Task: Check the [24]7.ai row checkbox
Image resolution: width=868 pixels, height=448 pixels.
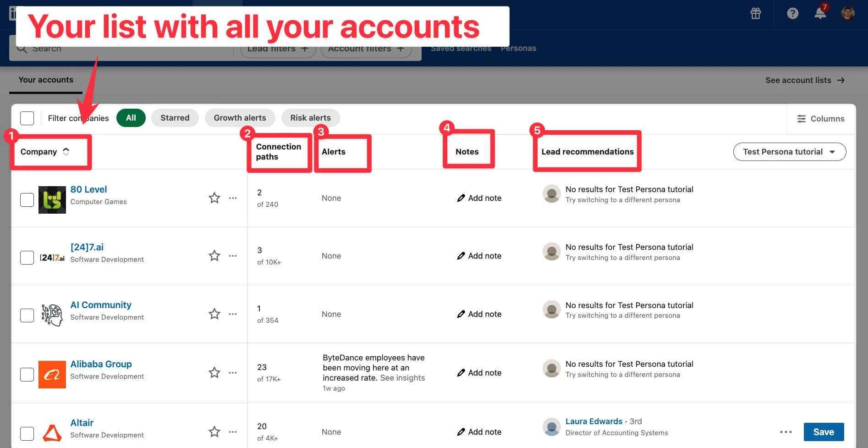Action: coord(27,258)
